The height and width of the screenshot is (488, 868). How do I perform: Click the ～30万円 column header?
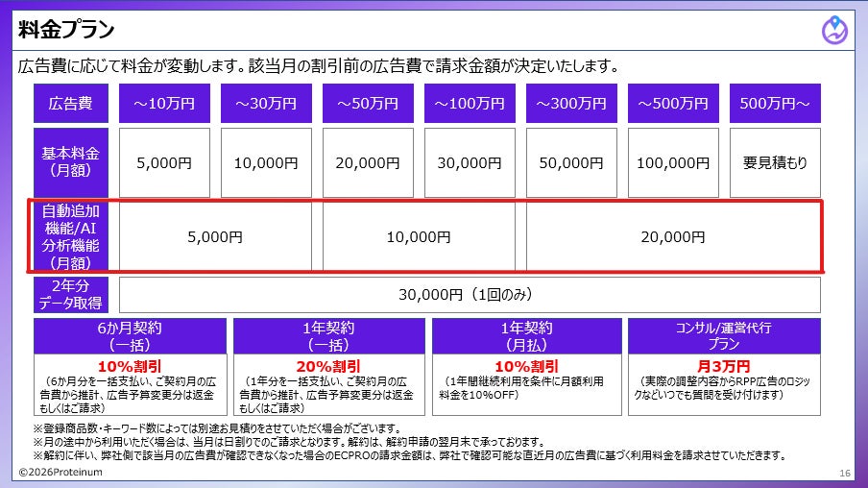click(266, 103)
